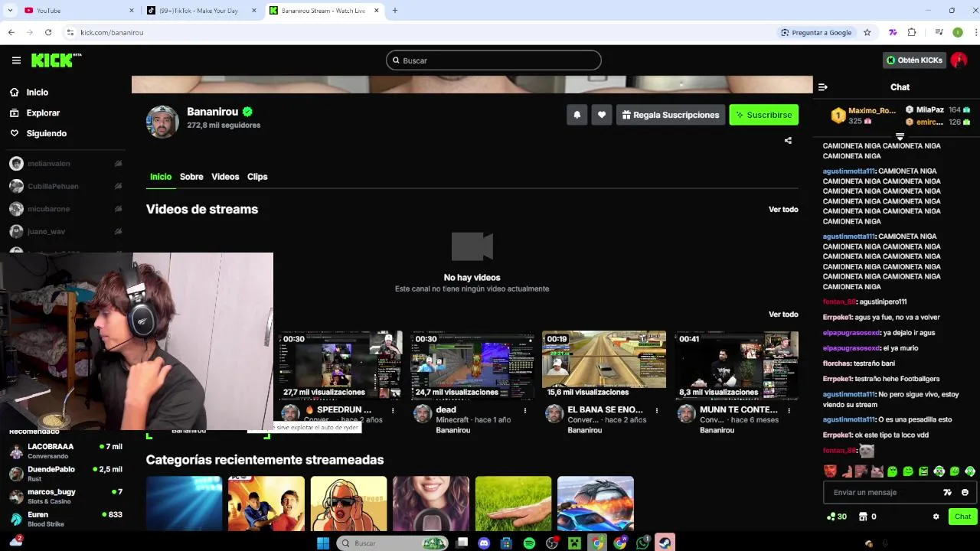Open recommended channel marcos_bugy

tap(65, 496)
